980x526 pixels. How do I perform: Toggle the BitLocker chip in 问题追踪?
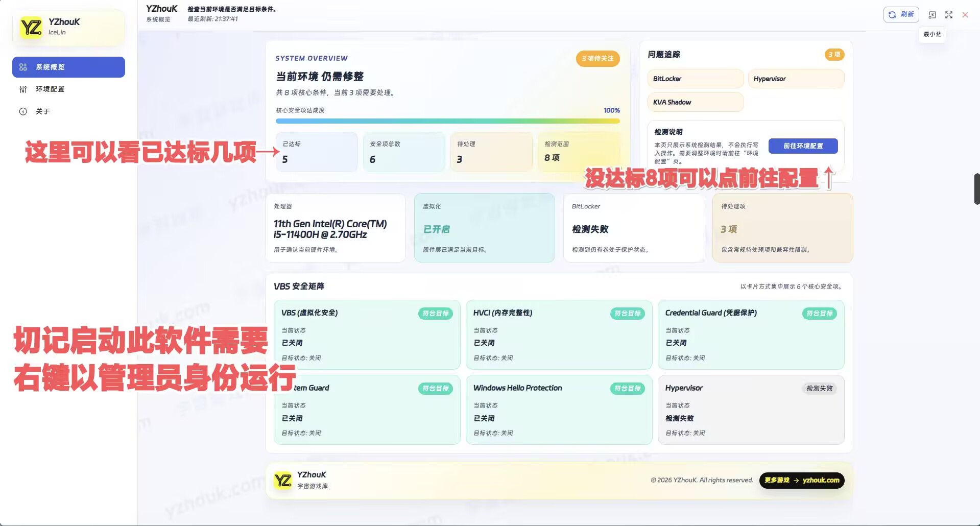pyautogui.click(x=695, y=78)
